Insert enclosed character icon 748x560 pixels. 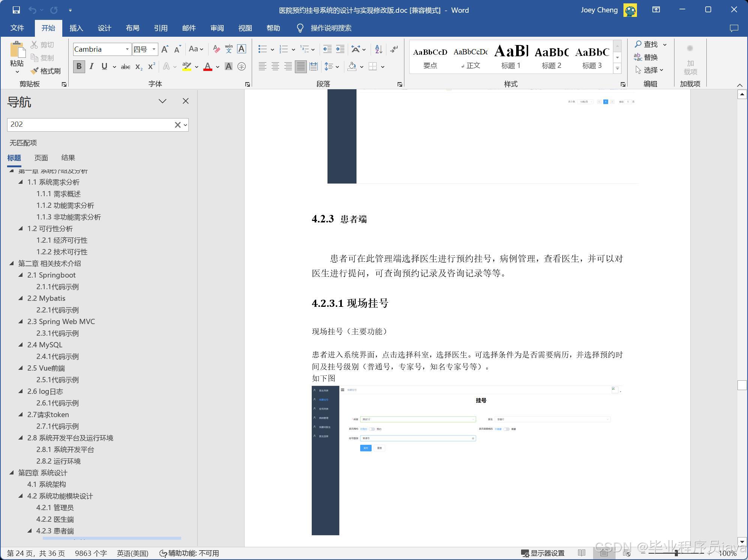pyautogui.click(x=242, y=67)
